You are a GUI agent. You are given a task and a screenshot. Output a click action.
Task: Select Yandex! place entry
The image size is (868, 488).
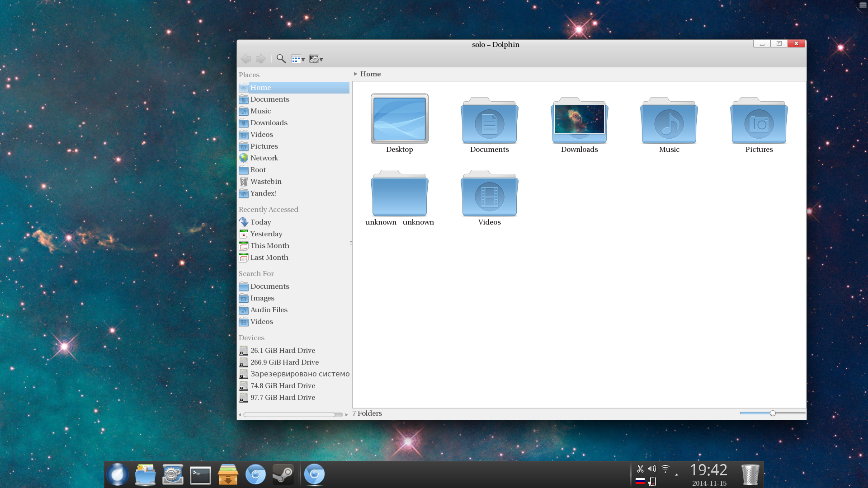[x=263, y=193]
